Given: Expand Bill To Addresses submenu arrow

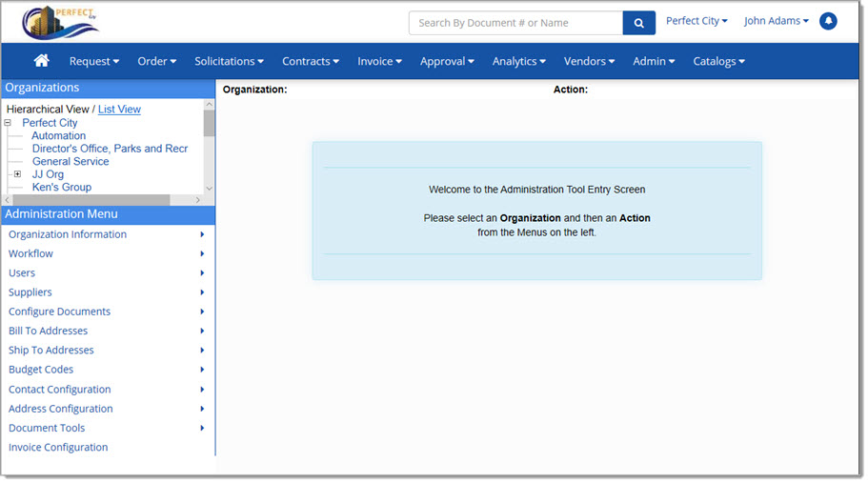Looking at the screenshot, I should pyautogui.click(x=202, y=331).
